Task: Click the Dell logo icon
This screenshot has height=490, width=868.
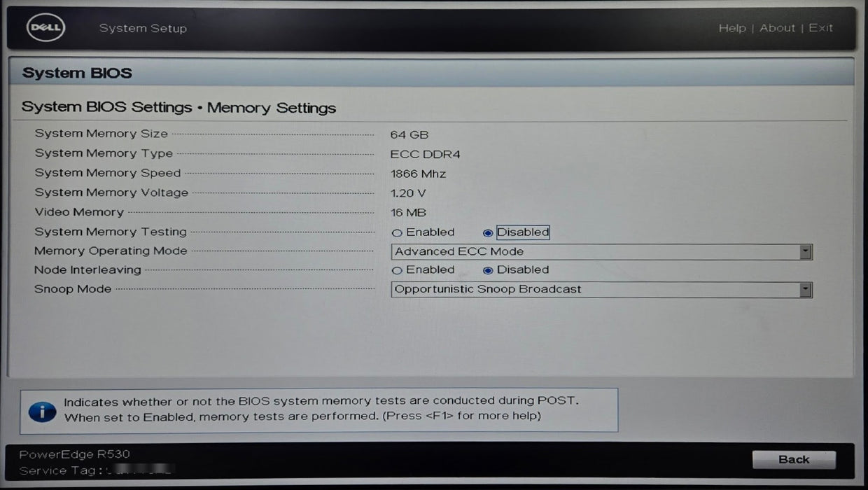Action: [x=45, y=28]
